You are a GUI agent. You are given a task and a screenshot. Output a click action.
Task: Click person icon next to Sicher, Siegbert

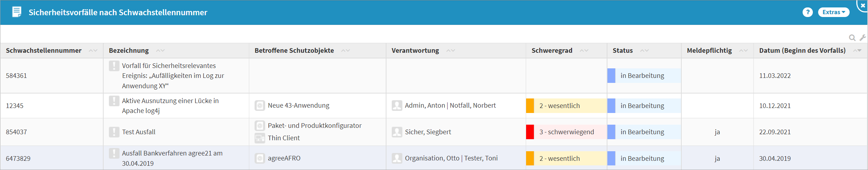(397, 132)
